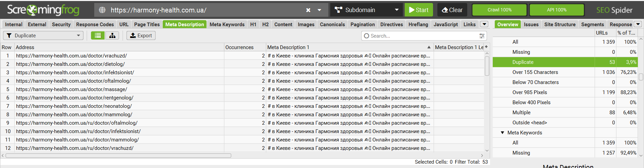Select the Over 155 Characters filter row
644x168 pixels.
(x=535, y=72)
